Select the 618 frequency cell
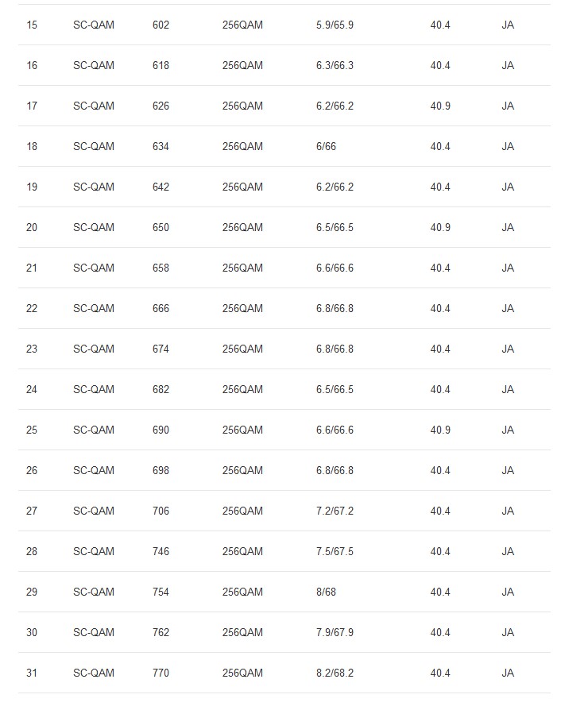Image resolution: width=588 pixels, height=710 pixels. coord(161,65)
